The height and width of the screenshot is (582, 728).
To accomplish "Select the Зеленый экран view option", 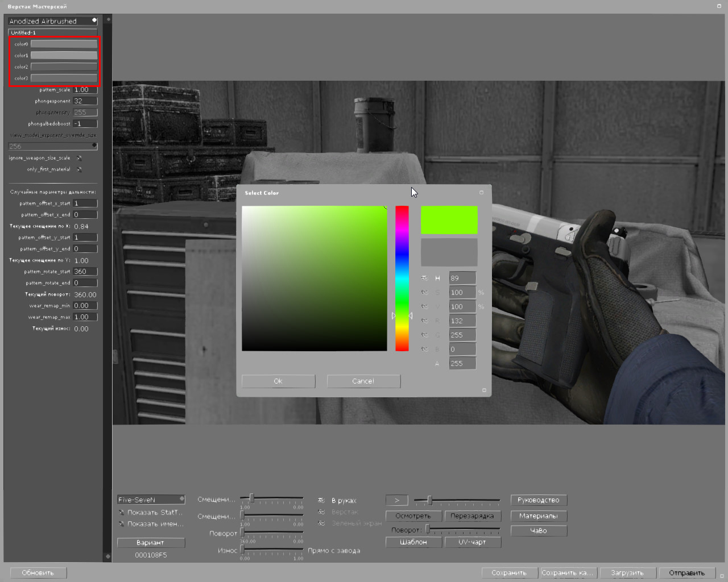I will coord(321,523).
